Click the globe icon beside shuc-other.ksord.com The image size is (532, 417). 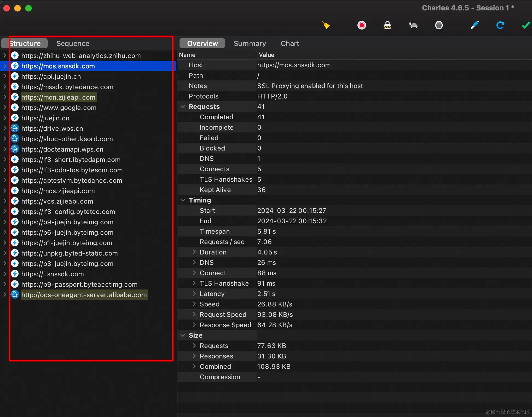tap(15, 139)
